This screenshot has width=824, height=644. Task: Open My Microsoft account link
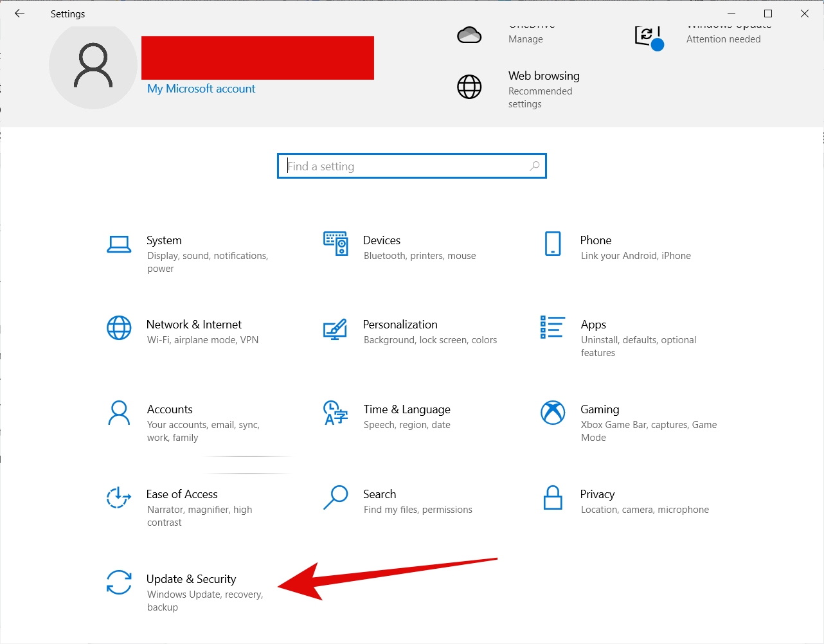(x=201, y=89)
